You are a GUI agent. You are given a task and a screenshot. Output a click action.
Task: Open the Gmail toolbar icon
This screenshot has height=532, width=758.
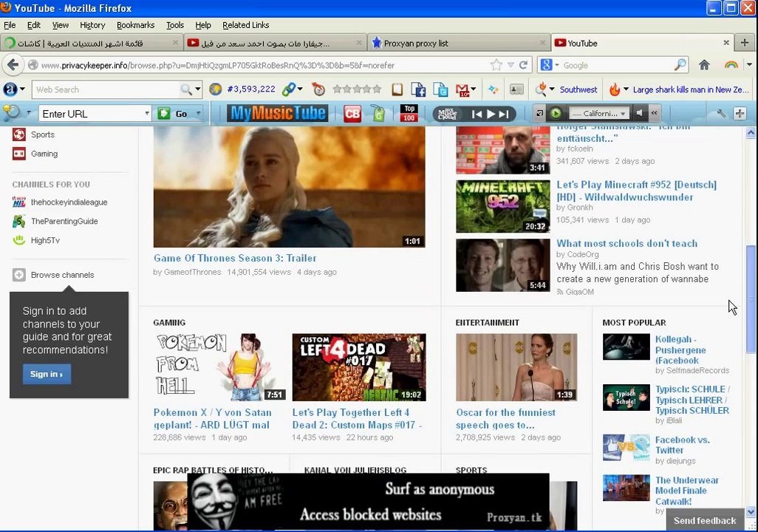point(462,89)
